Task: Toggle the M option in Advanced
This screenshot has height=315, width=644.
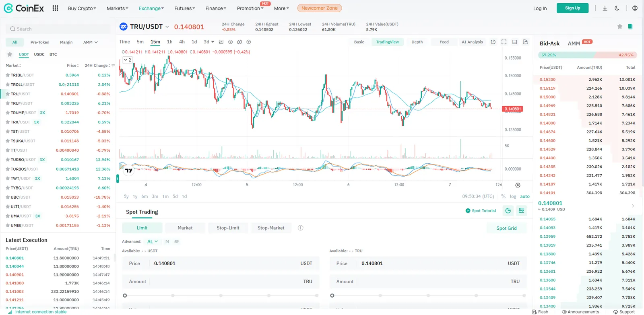Action: tap(167, 241)
